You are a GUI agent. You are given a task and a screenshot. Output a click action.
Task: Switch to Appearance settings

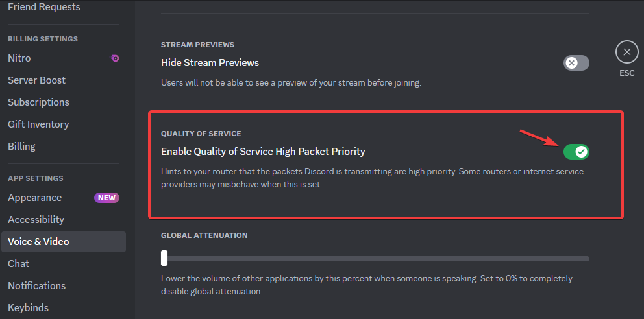tap(34, 198)
